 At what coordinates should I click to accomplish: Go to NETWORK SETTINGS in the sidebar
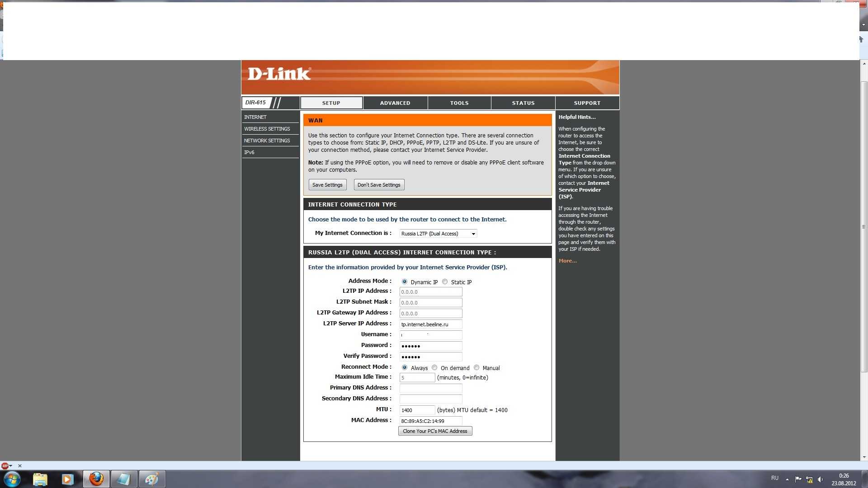[x=270, y=141]
